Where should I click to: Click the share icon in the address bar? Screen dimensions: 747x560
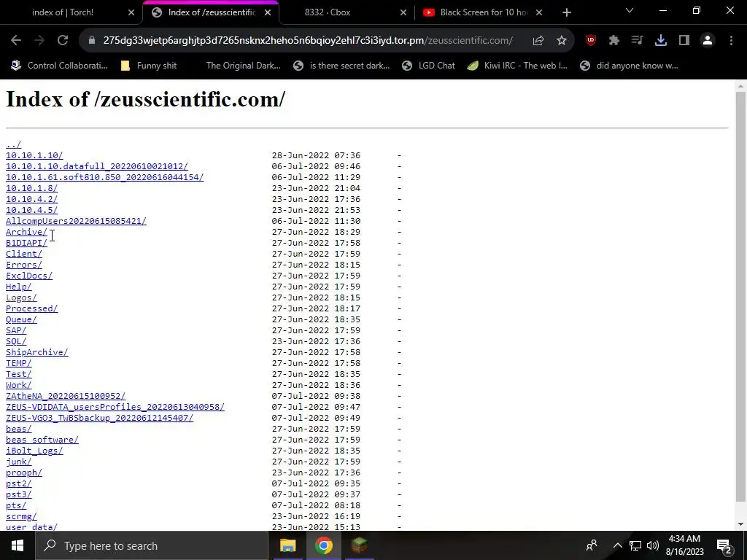point(538,41)
